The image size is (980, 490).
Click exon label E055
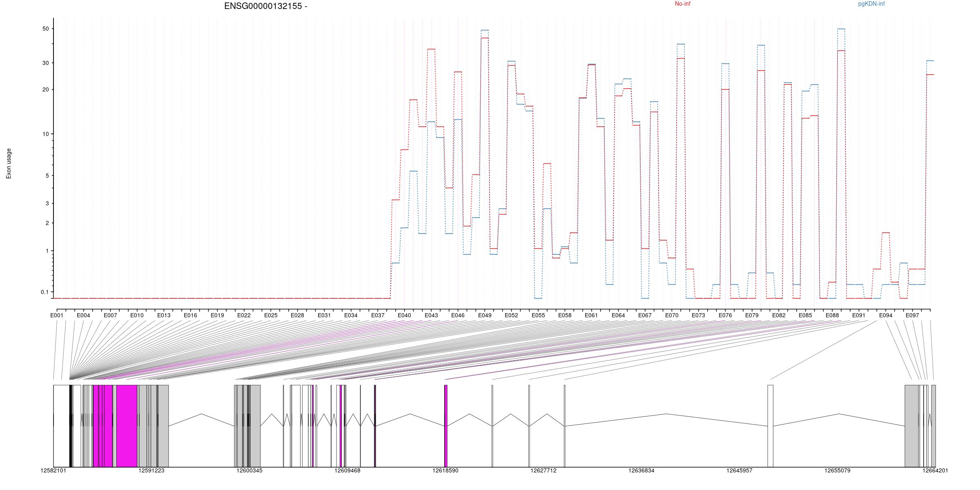tap(538, 315)
